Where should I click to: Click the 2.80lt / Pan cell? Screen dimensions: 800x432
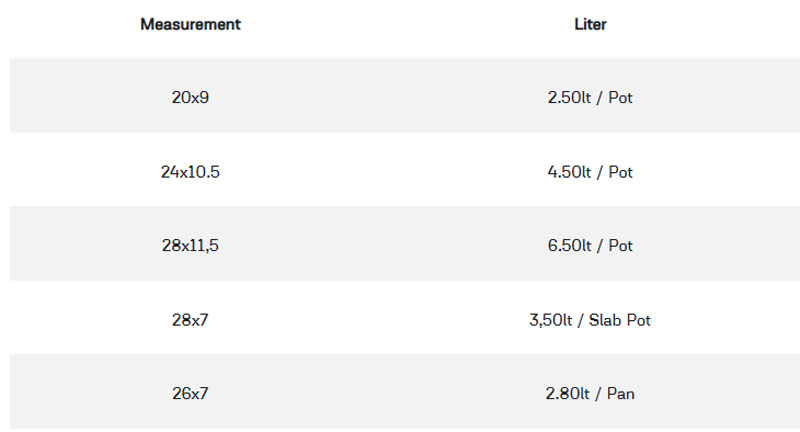pos(590,394)
